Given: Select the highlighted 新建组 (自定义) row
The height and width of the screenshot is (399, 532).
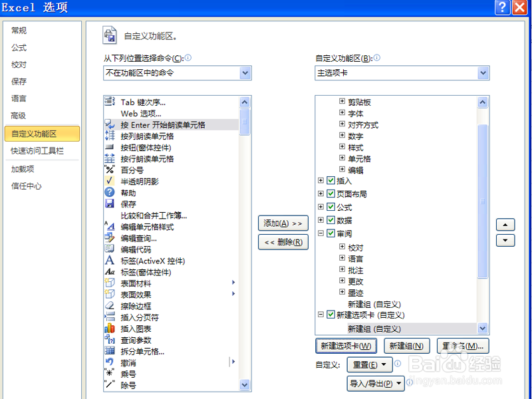Looking at the screenshot, I should click(412, 329).
